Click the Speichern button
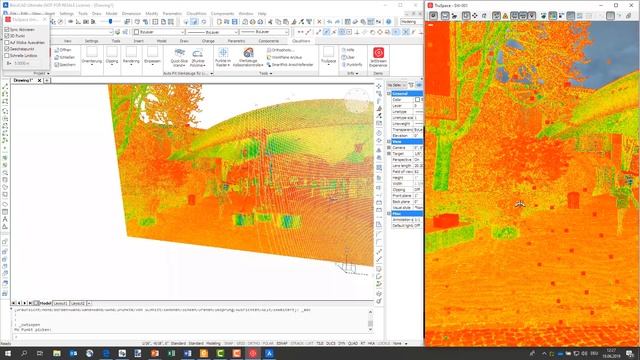This screenshot has width=640, height=360. pos(65,64)
